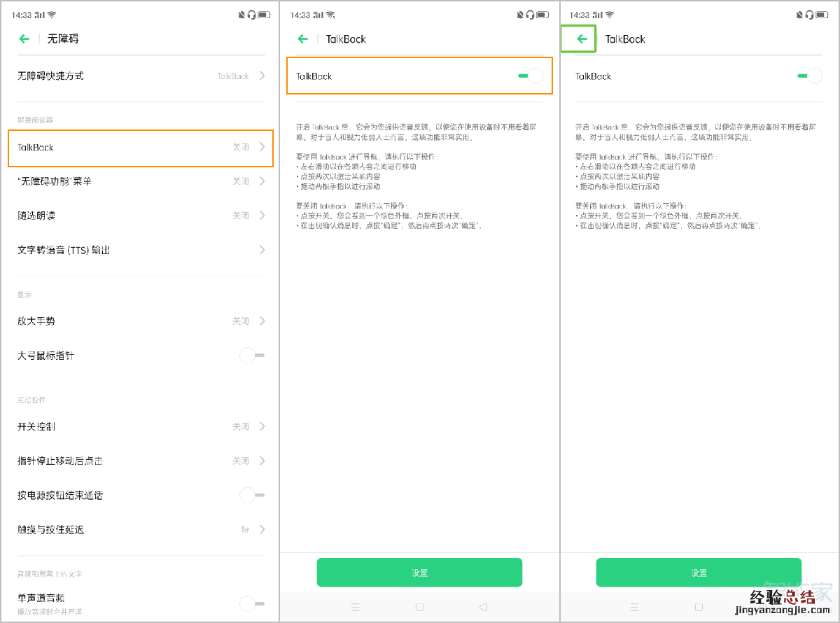Open the chevron beside 无障碍快捷方式
The height and width of the screenshot is (623, 840).
point(262,76)
